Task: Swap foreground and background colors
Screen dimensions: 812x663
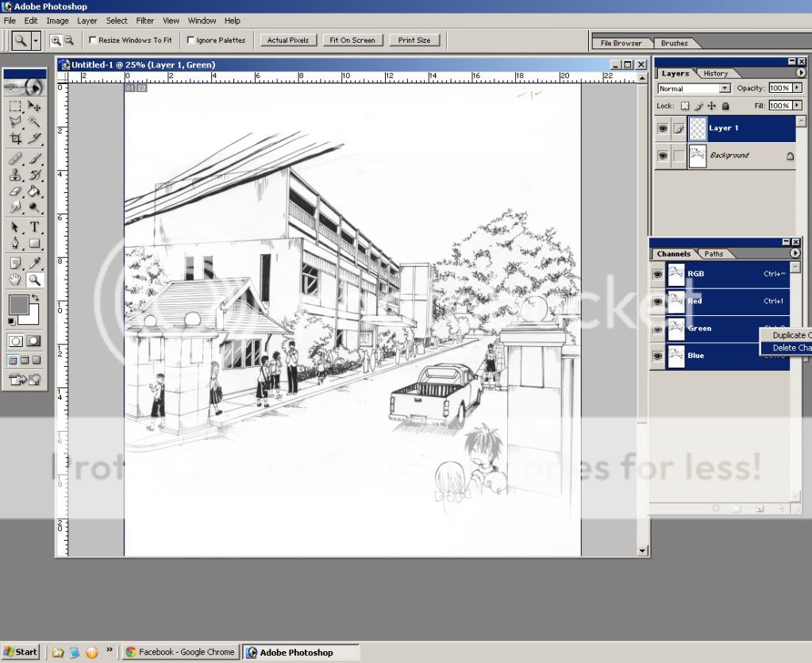Action: (35, 298)
